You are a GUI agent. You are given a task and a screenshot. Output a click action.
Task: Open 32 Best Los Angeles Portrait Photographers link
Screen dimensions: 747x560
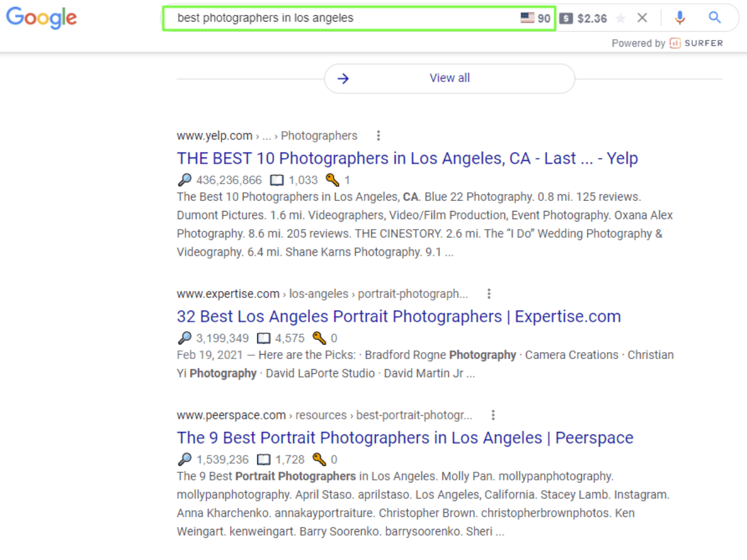click(x=399, y=316)
